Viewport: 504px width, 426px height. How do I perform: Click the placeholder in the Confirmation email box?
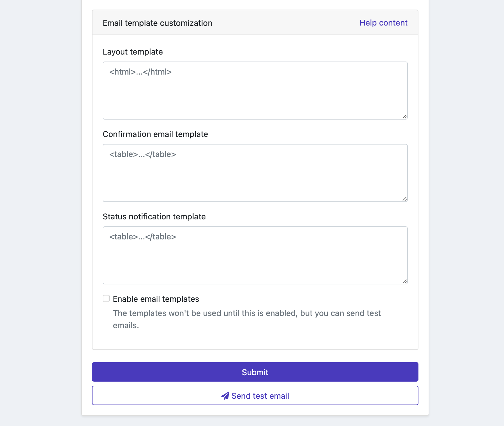tap(143, 154)
